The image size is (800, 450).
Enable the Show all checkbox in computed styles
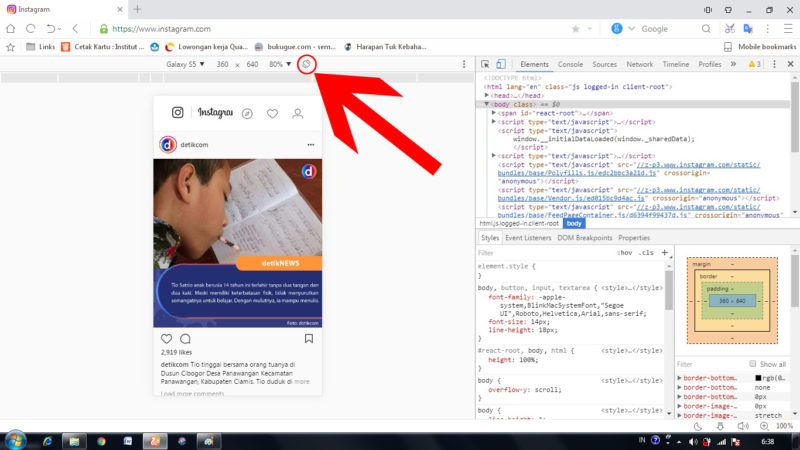(x=753, y=364)
